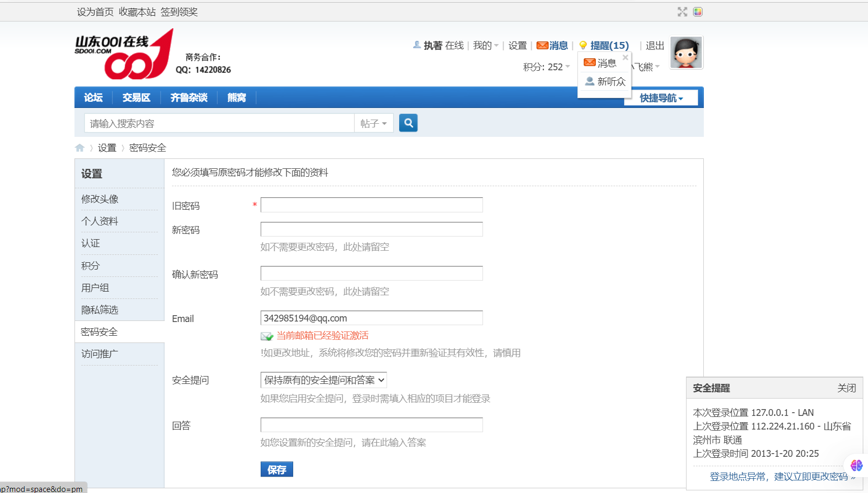Image resolution: width=868 pixels, height=493 pixels.
Task: Click the home icon in breadcrumb
Action: [80, 148]
